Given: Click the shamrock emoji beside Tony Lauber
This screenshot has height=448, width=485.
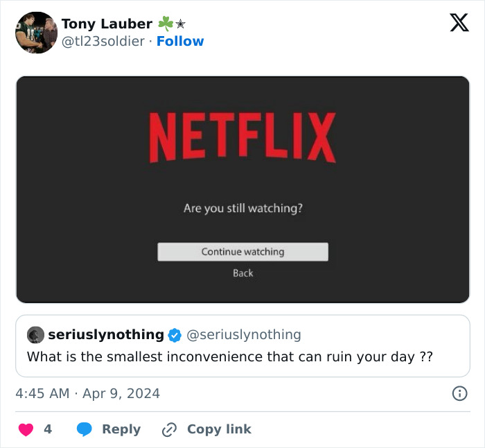Looking at the screenshot, I should coord(166,24).
